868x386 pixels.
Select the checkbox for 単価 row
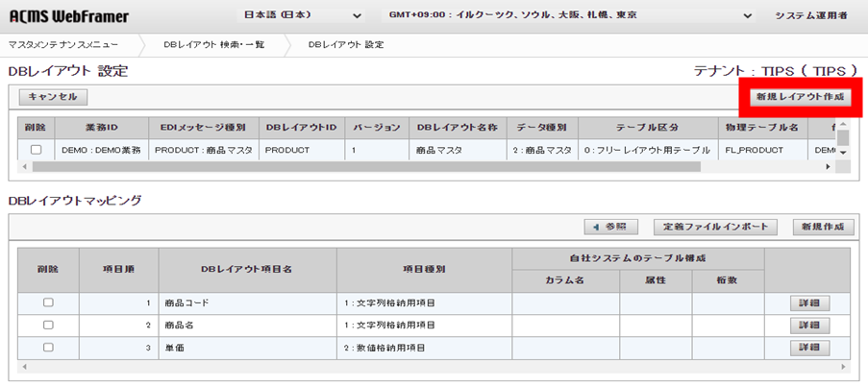pos(48,348)
